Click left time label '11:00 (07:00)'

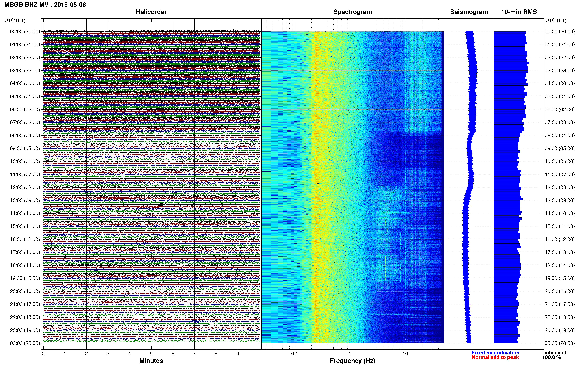click(25, 174)
